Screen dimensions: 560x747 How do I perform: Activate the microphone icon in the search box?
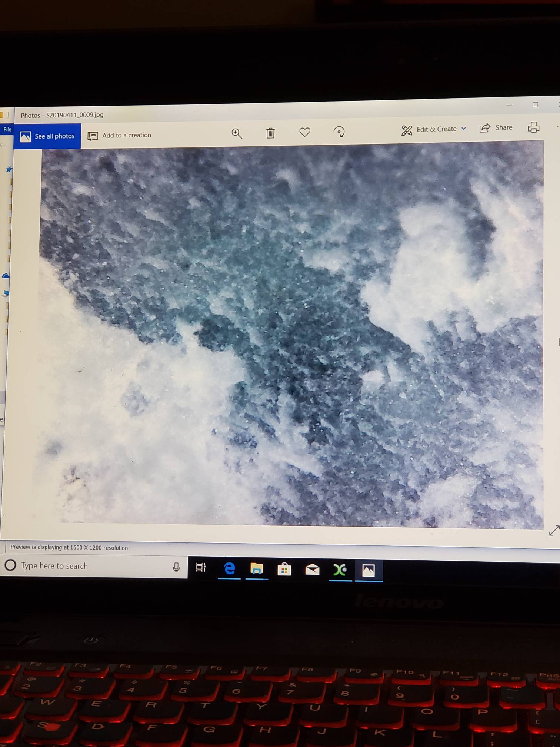(x=176, y=567)
